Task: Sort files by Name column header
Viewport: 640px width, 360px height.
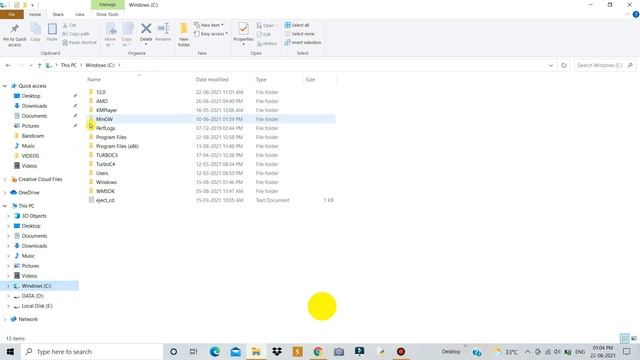Action: tap(94, 80)
